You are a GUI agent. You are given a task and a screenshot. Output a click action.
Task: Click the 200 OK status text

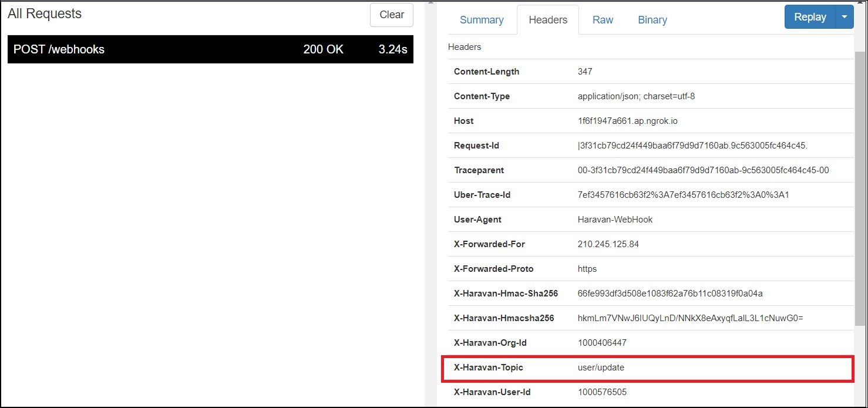tap(323, 49)
